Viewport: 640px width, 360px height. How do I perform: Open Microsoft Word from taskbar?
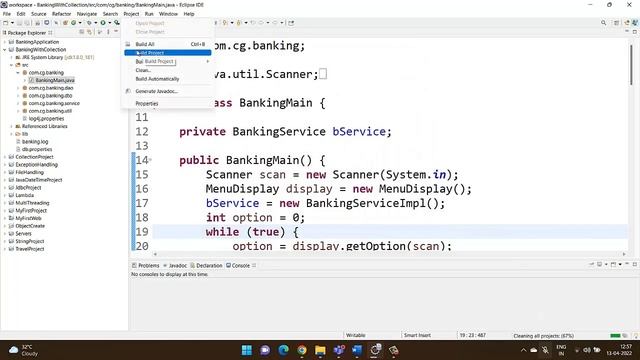[x=357, y=350]
